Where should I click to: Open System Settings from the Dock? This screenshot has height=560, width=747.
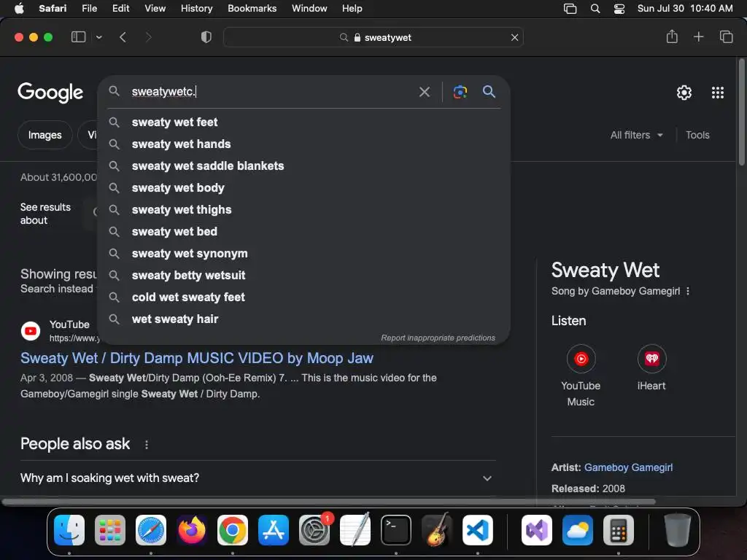(x=314, y=530)
